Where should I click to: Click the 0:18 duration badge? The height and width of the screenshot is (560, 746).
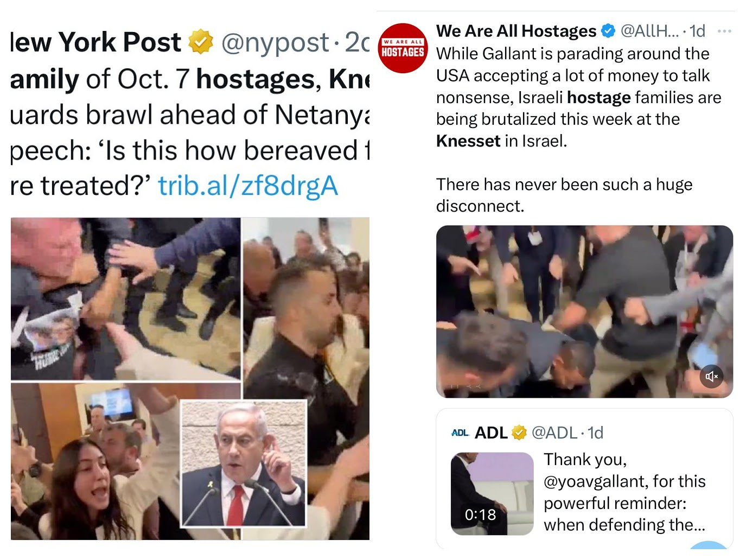point(480,514)
